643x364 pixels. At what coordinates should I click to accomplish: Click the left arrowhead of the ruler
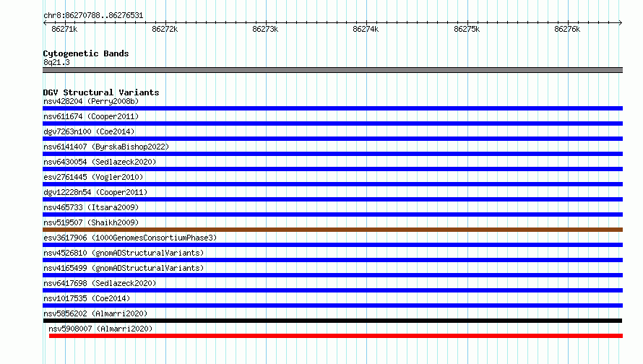(45, 22)
